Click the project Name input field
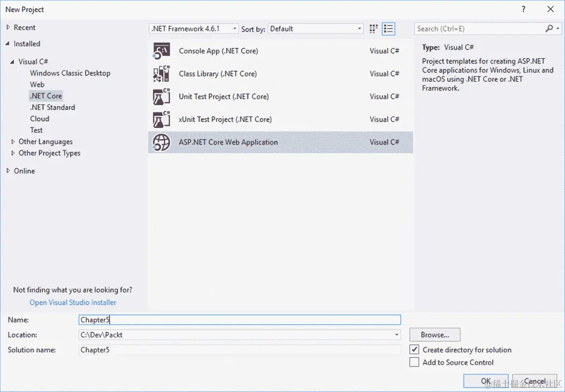 click(240, 320)
